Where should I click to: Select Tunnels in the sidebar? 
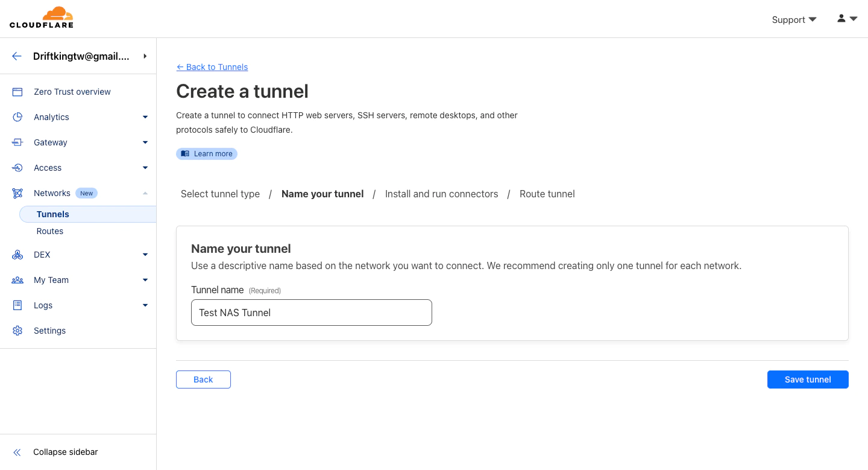(x=88, y=214)
